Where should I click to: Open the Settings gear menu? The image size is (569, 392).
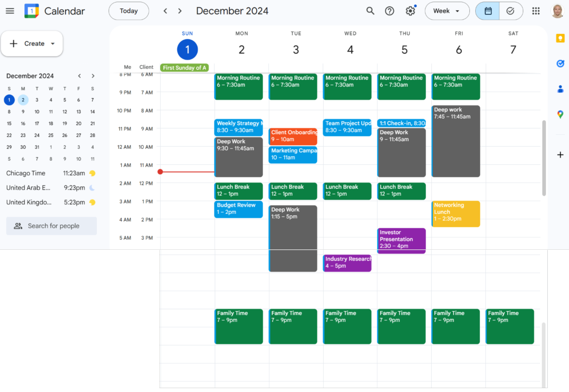(410, 11)
